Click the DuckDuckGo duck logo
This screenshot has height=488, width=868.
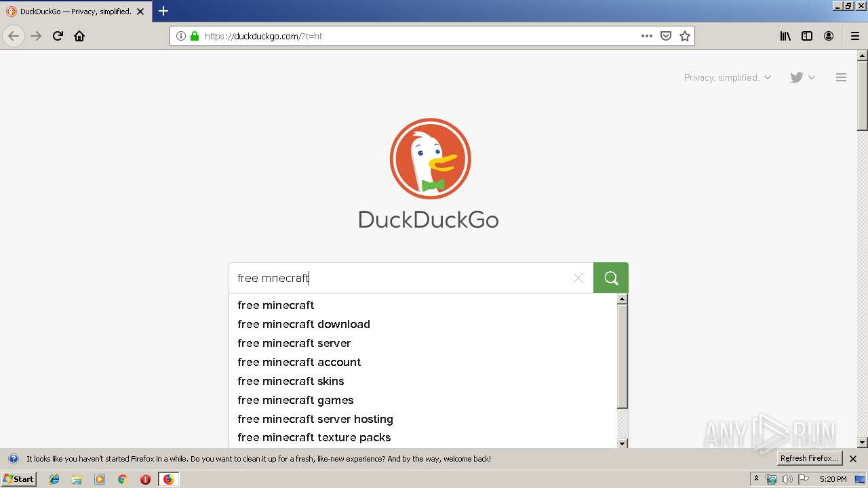click(x=430, y=159)
